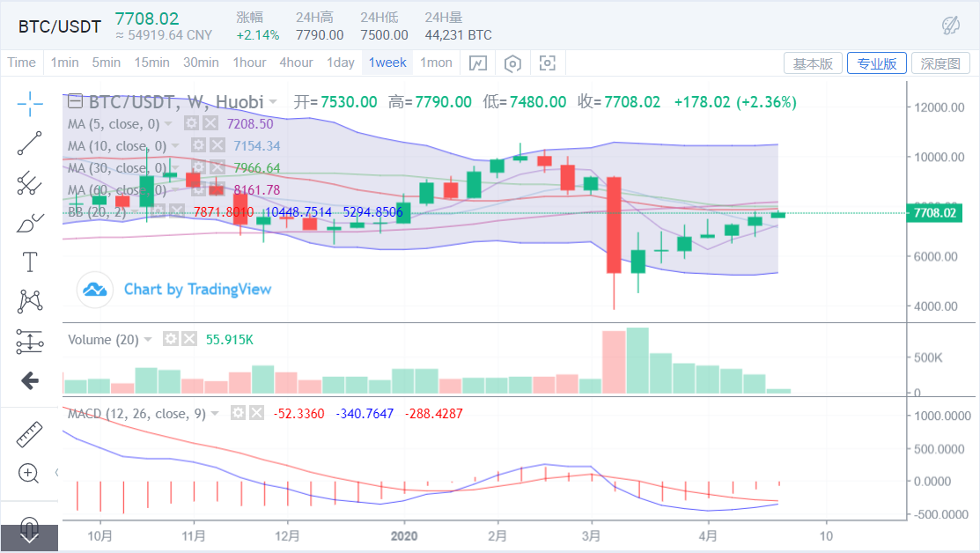Image resolution: width=980 pixels, height=553 pixels.
Task: Open the Volume (20) dropdown arrow
Action: tap(148, 339)
